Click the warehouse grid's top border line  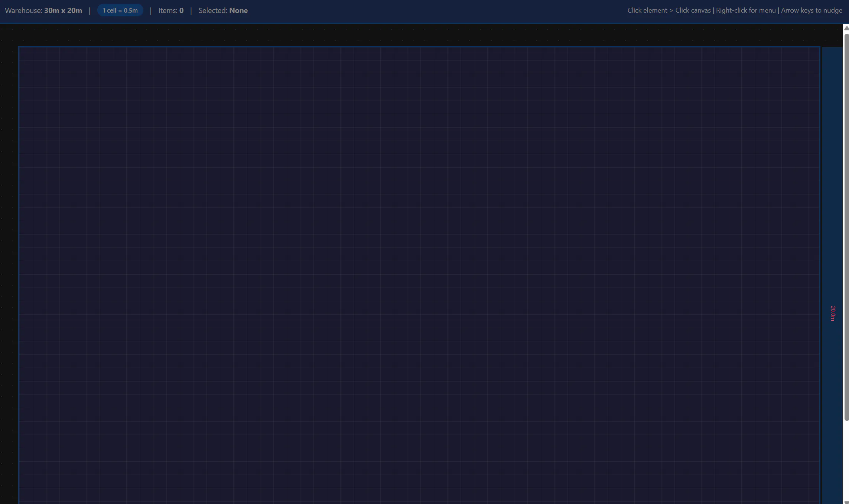click(419, 47)
